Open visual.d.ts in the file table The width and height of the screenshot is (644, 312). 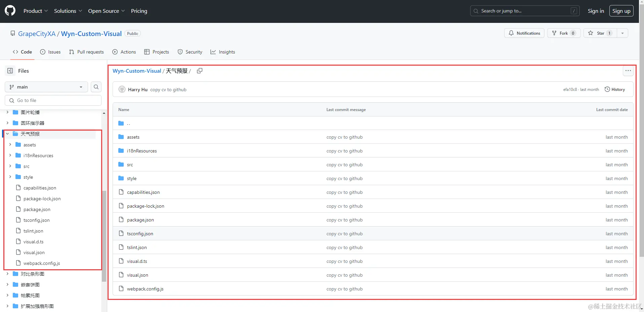click(137, 261)
